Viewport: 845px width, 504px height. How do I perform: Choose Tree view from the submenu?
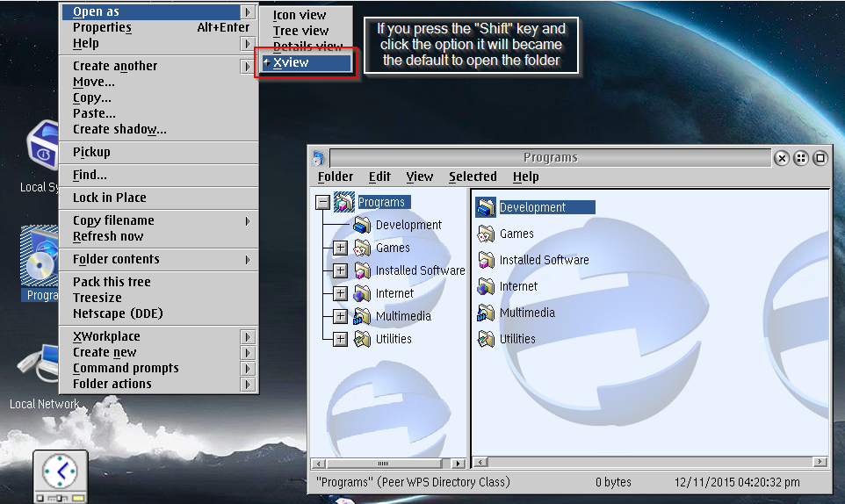tap(300, 31)
